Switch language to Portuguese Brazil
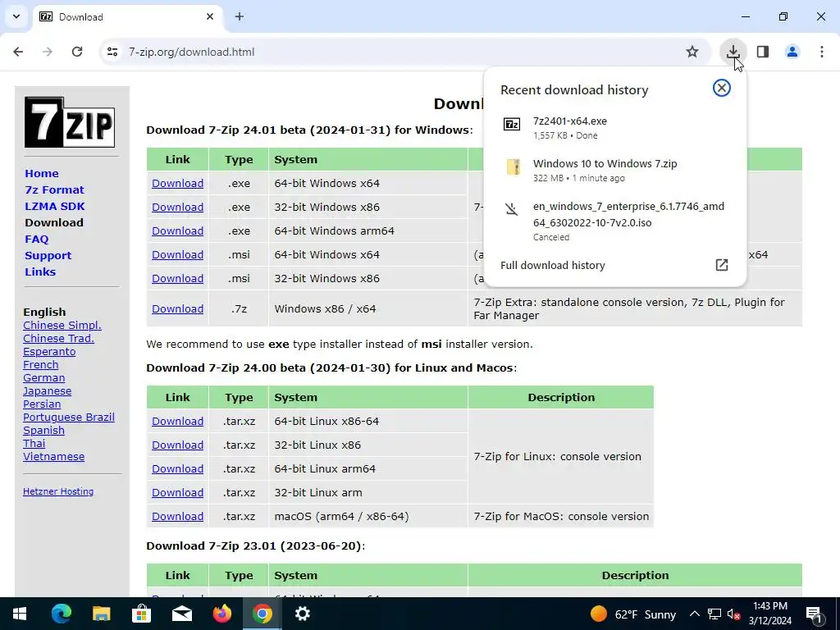Viewport: 840px width, 630px height. [69, 418]
